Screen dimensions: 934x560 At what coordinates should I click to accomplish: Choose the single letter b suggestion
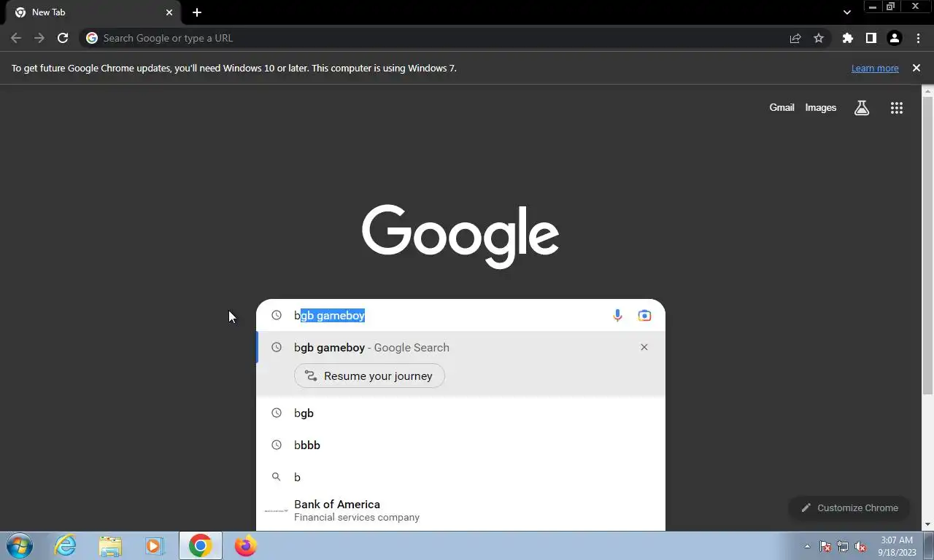(x=460, y=477)
